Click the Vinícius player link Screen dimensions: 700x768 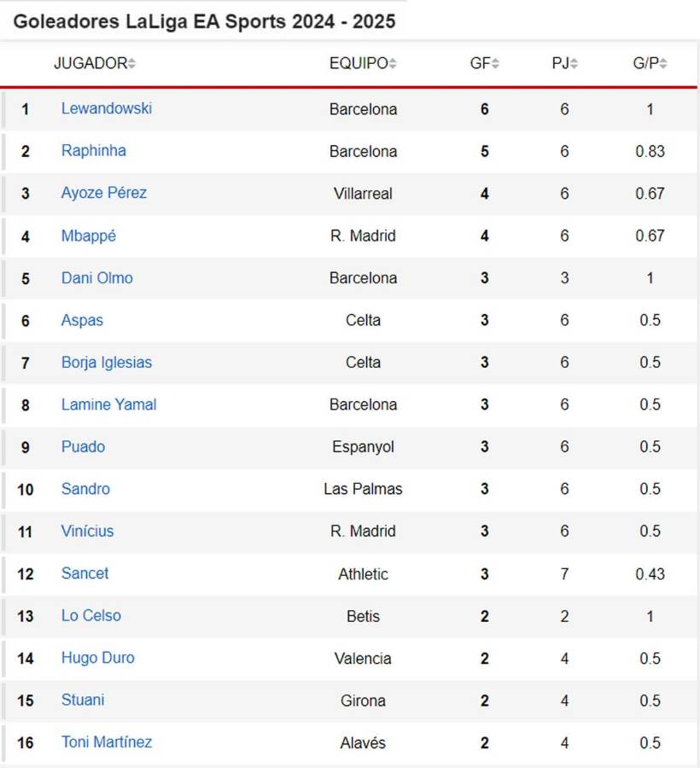coord(88,531)
